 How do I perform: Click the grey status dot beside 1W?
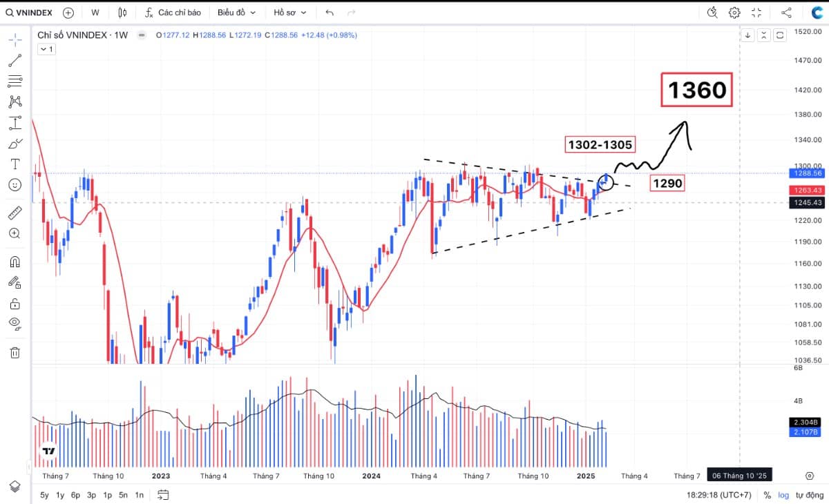click(x=141, y=35)
